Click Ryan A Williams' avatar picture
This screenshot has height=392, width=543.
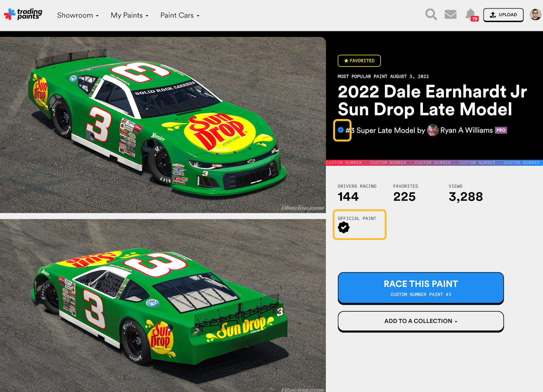(433, 130)
